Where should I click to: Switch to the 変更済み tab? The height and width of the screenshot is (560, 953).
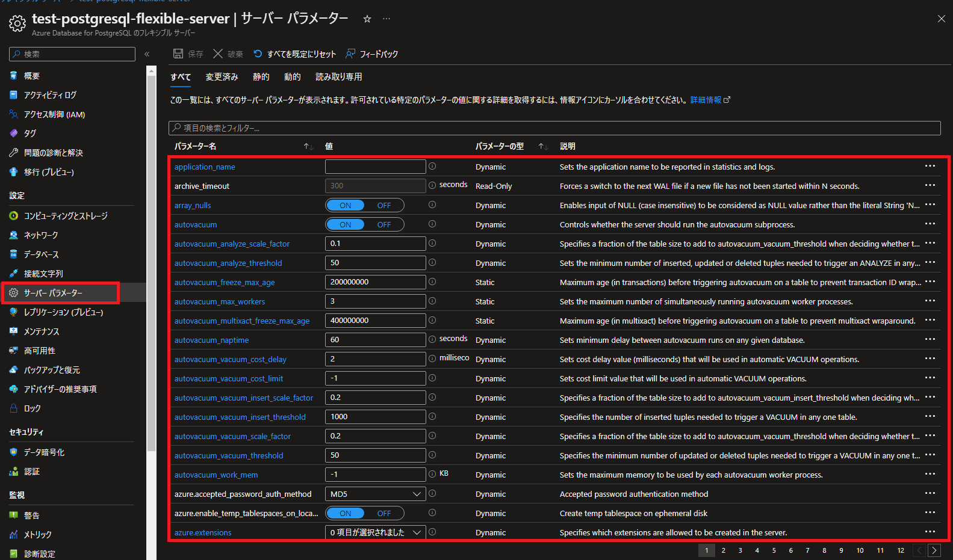tap(222, 77)
